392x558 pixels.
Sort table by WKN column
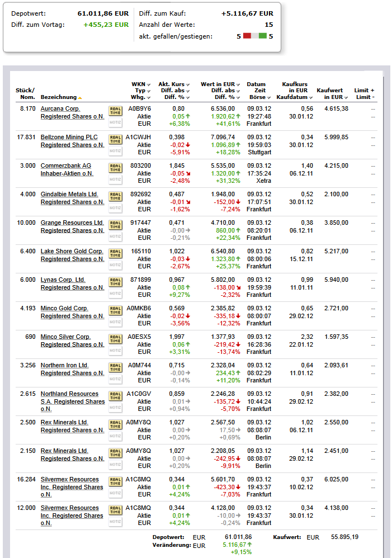pos(141,84)
